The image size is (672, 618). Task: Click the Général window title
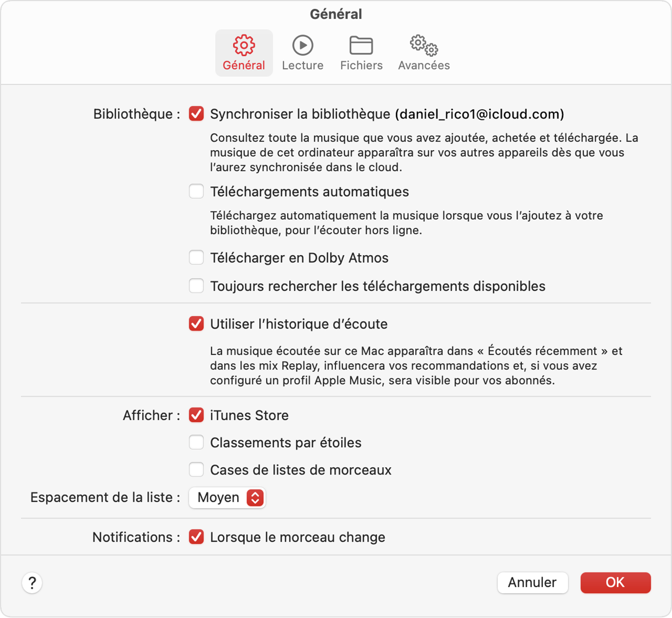coord(336,14)
